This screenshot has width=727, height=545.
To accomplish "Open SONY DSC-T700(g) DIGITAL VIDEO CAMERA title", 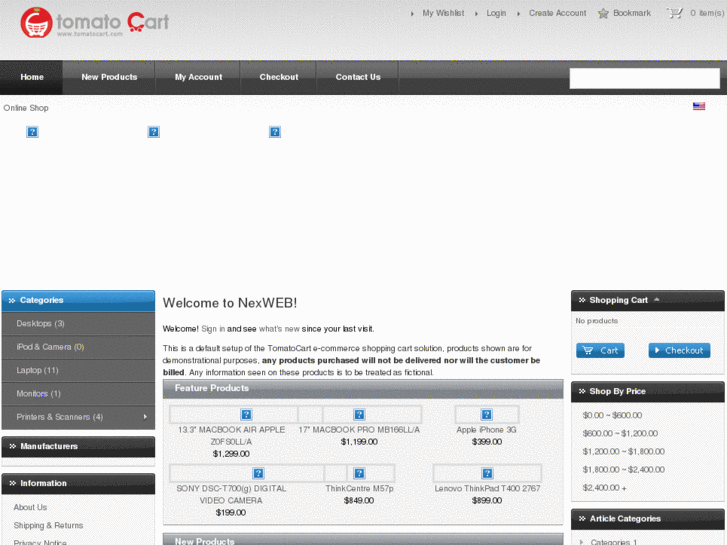I will coord(231,494).
